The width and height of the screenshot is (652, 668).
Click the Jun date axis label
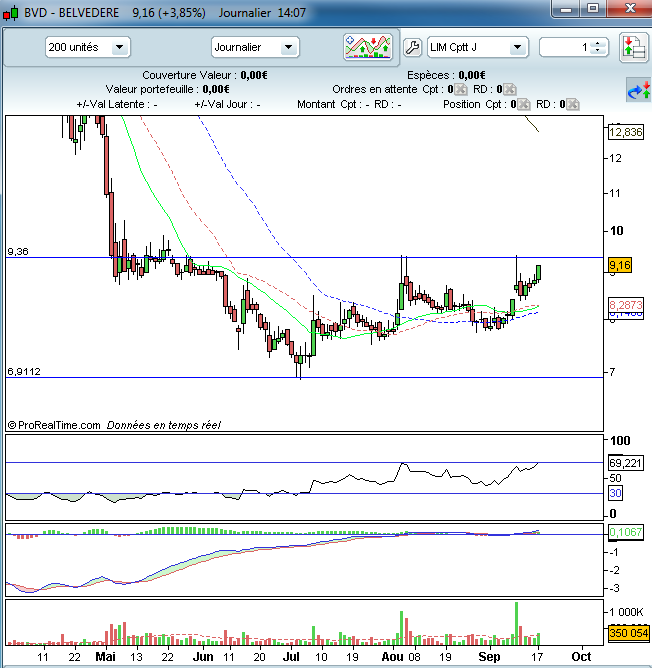pos(203,656)
